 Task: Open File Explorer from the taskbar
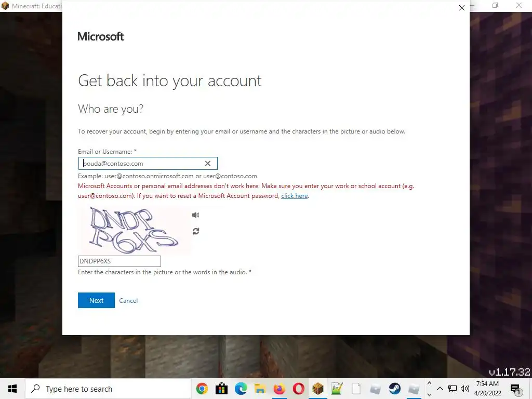(260, 389)
